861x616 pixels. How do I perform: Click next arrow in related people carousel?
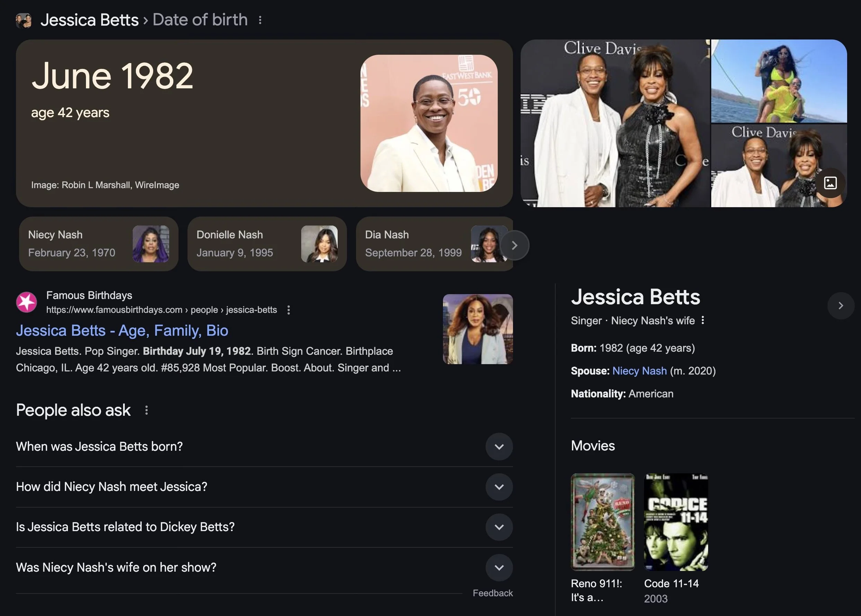[x=514, y=245]
